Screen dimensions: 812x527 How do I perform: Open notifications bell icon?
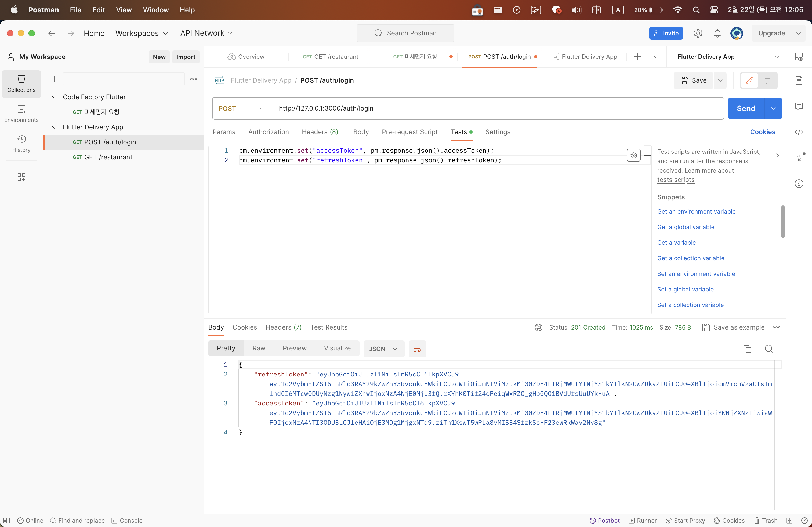pos(717,33)
